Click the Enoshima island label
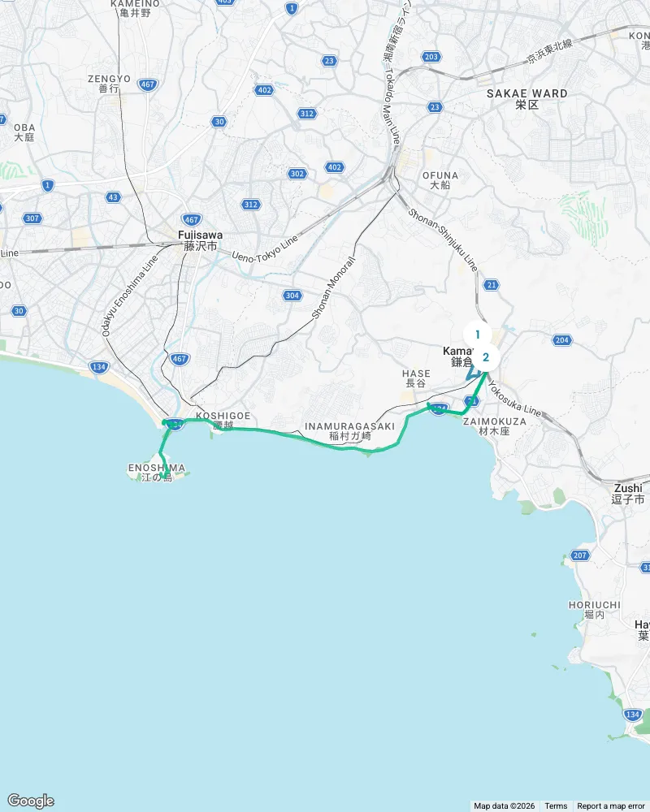Viewport: 650px width, 812px height. coord(157,473)
